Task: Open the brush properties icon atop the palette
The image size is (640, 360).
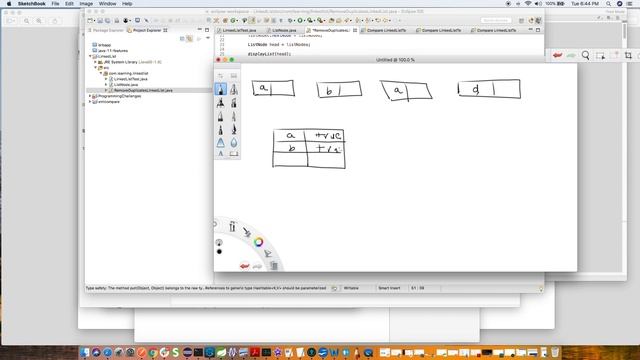Action: point(220,76)
